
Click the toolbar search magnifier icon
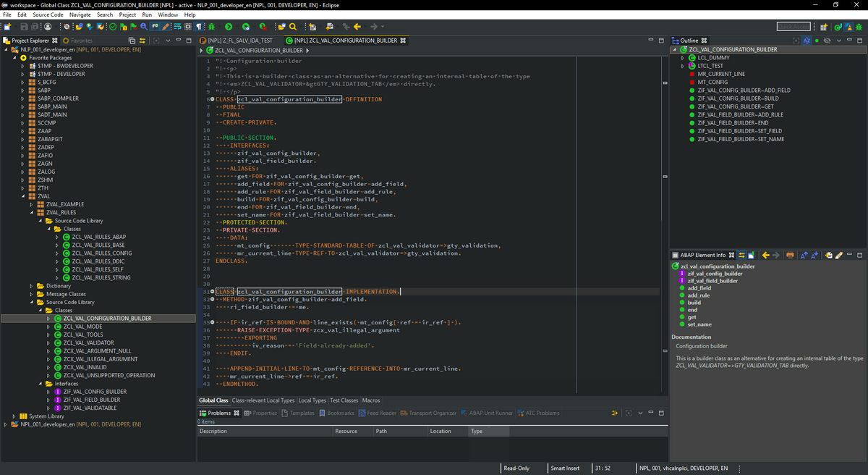point(292,27)
